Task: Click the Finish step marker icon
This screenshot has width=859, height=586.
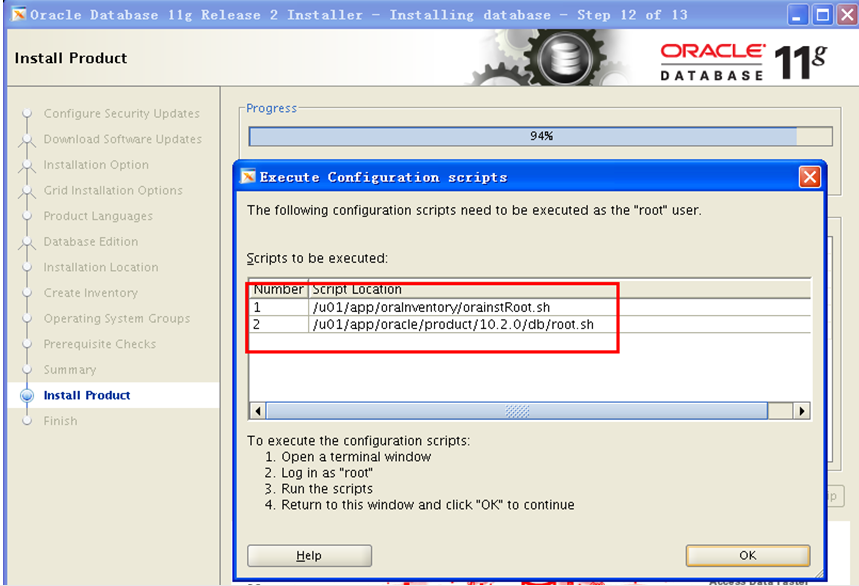Action: pos(27,421)
